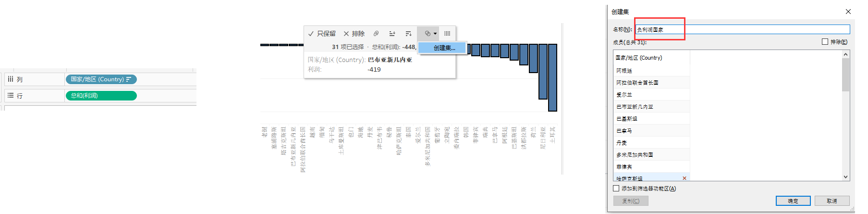This screenshot has width=868, height=214.
Task: Click the 总和(利润) pill on Rows shelf
Action: (101, 96)
